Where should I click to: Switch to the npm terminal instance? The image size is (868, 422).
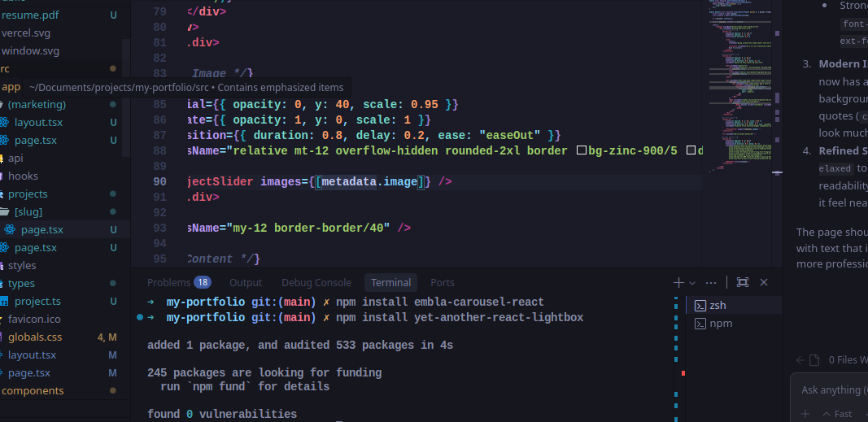(734, 324)
